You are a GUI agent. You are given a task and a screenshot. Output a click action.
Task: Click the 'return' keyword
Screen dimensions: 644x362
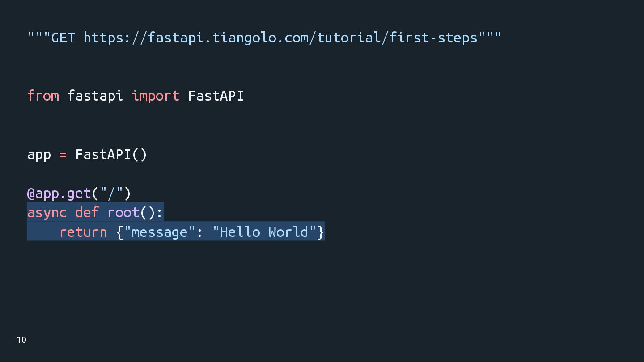[83, 232]
